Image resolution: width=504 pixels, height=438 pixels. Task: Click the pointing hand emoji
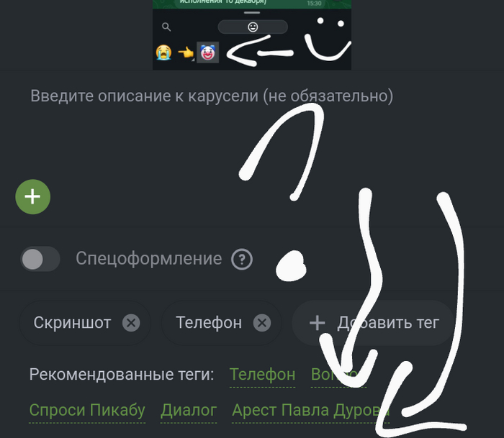coord(186,53)
